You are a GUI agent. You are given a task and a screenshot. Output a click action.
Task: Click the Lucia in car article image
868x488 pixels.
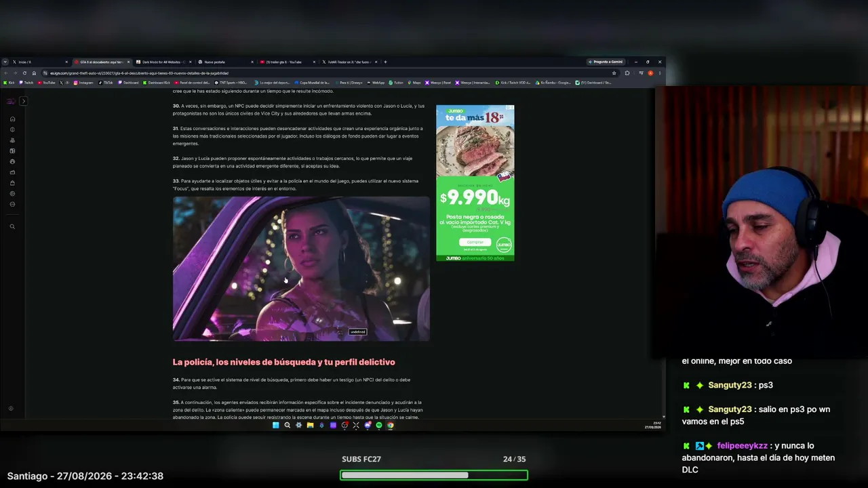[x=301, y=268]
